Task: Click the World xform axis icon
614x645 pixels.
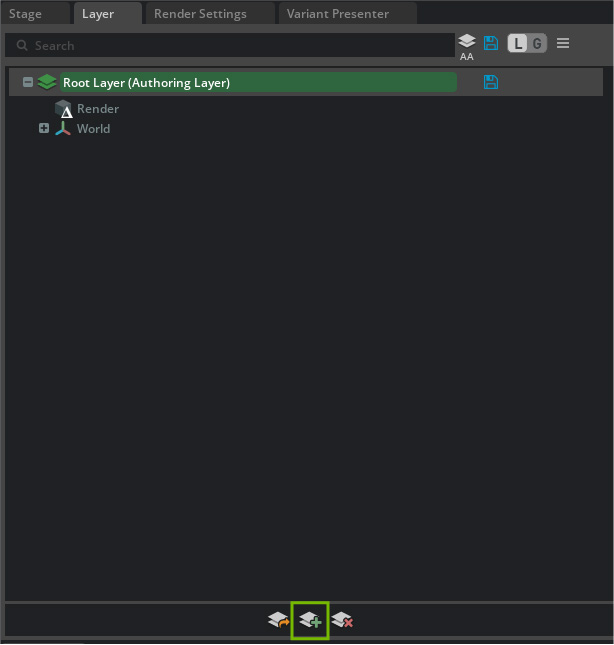Action: click(x=63, y=129)
